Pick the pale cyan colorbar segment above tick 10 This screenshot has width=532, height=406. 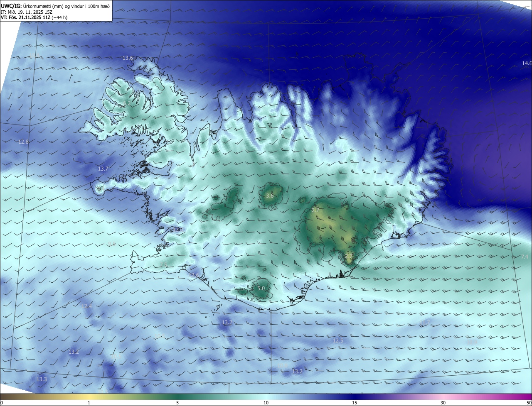tap(266, 396)
